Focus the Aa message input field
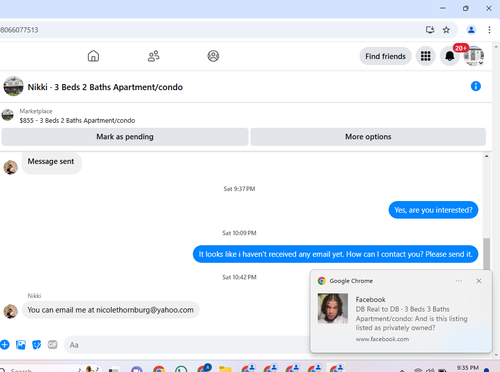Viewport: 500px width, 372px height. coord(187,345)
